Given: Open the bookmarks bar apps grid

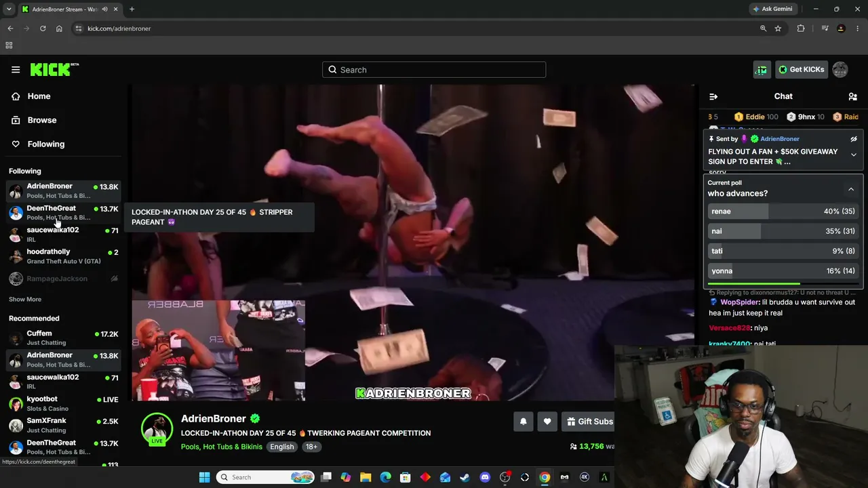Looking at the screenshot, I should point(9,45).
